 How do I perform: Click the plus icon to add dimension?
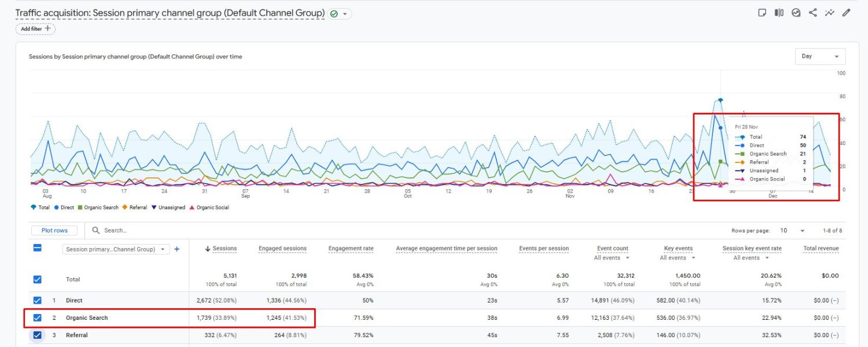click(x=177, y=249)
